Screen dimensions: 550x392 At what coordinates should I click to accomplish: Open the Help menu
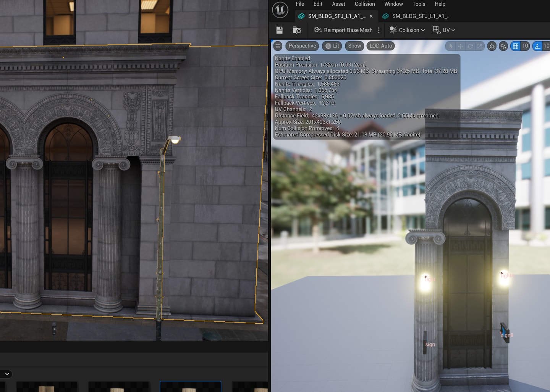click(440, 4)
